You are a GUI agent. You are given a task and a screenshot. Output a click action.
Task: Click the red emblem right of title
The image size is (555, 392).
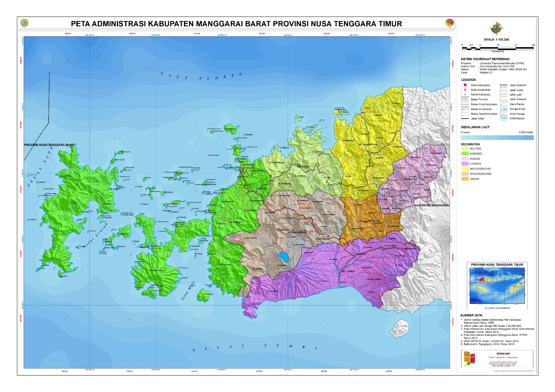(x=450, y=24)
